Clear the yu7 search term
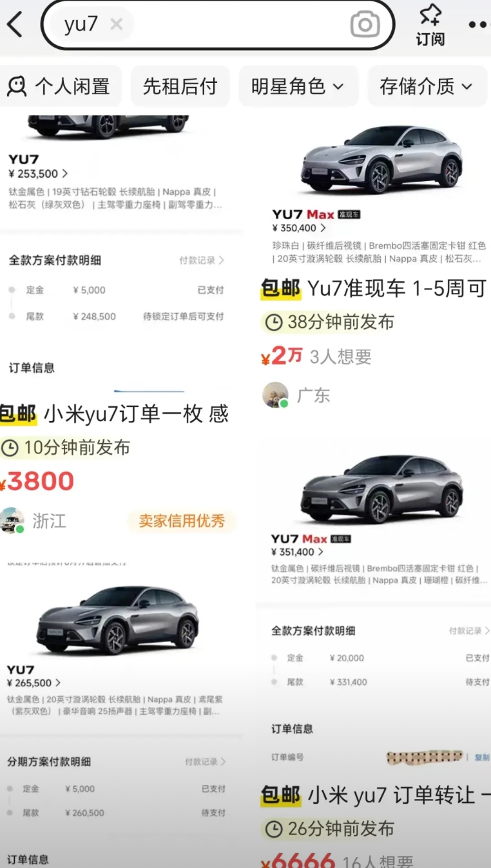The image size is (491, 868). coord(116,24)
